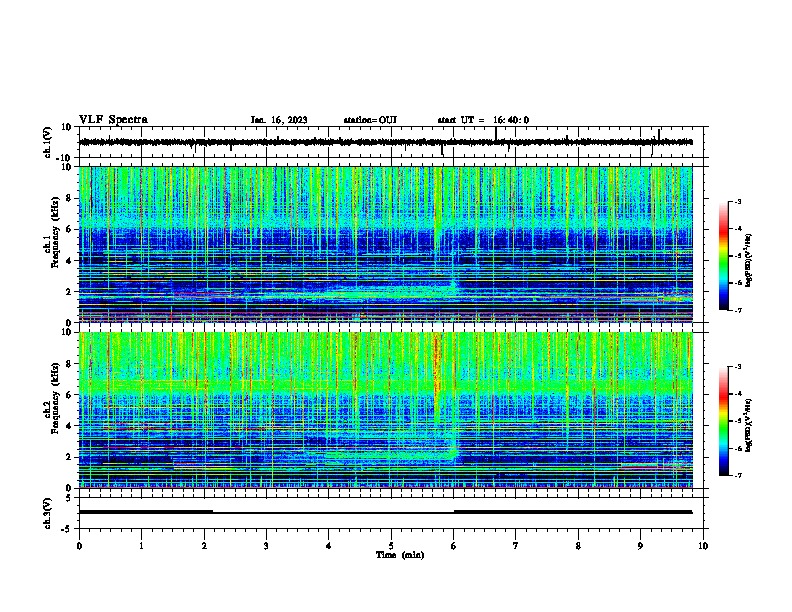This screenshot has width=792, height=612.
Task: Click the date "Jan. 16, 2023" in header
Action: (x=279, y=120)
